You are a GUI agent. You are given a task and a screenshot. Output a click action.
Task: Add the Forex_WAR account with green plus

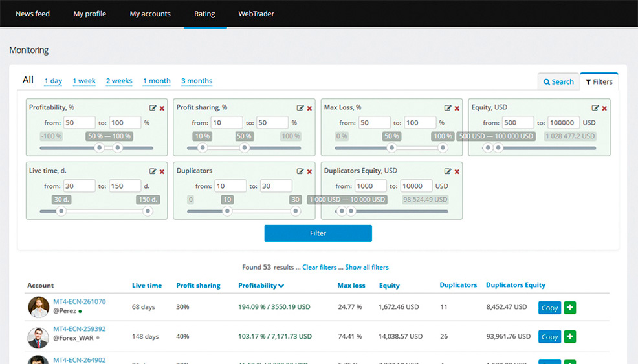569,336
